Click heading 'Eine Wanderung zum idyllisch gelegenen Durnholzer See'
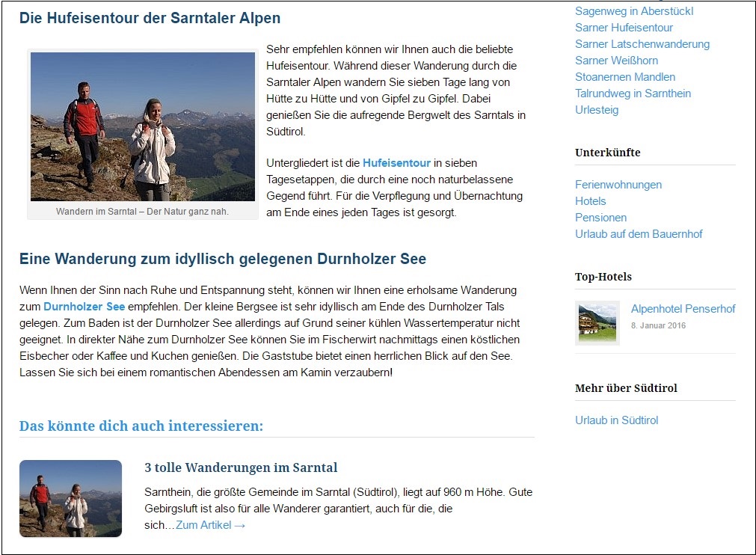Image resolution: width=756 pixels, height=555 pixels. pos(223,259)
